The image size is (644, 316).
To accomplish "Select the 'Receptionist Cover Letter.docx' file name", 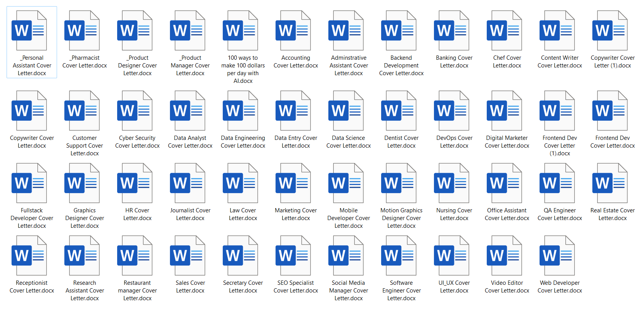I will pyautogui.click(x=32, y=287).
